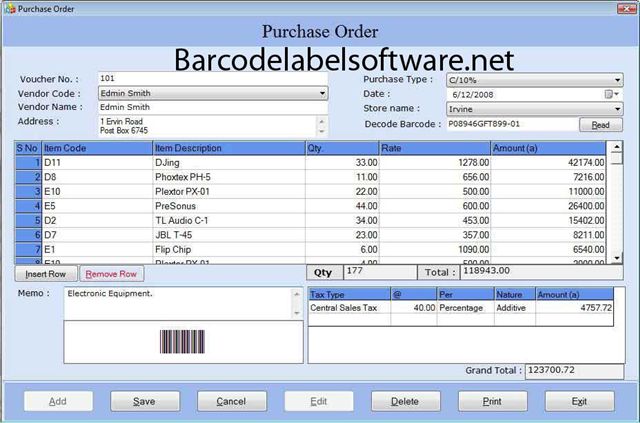
Task: Click the Address text box
Action: click(207, 126)
